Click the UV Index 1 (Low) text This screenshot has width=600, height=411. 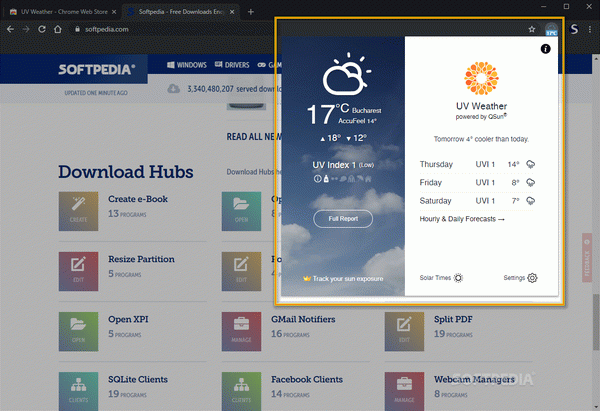[343, 165]
